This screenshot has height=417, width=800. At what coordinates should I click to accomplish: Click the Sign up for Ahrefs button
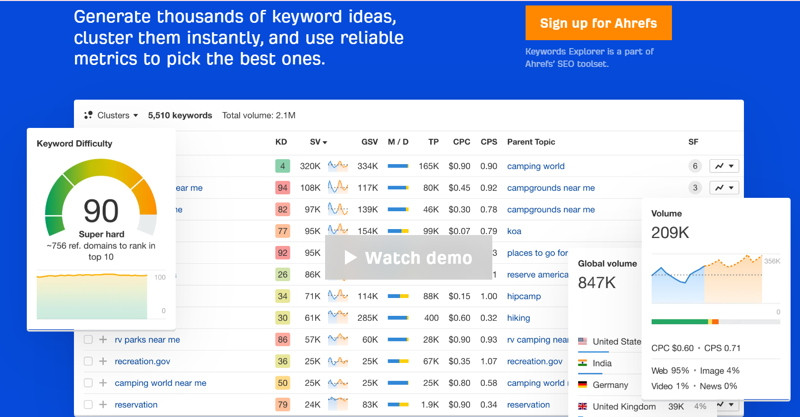tap(598, 23)
